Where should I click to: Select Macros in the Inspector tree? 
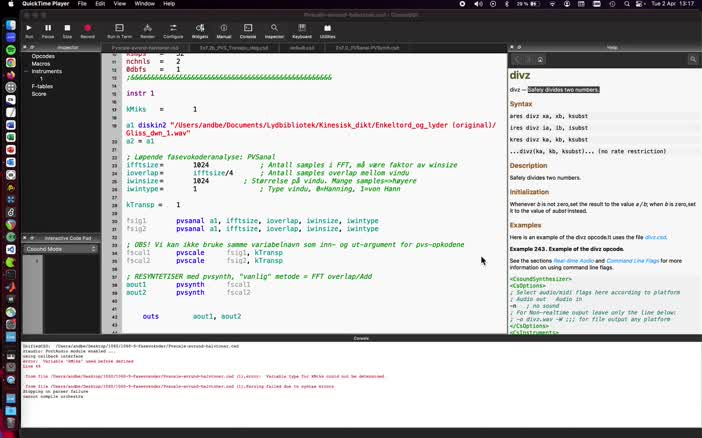(41, 64)
